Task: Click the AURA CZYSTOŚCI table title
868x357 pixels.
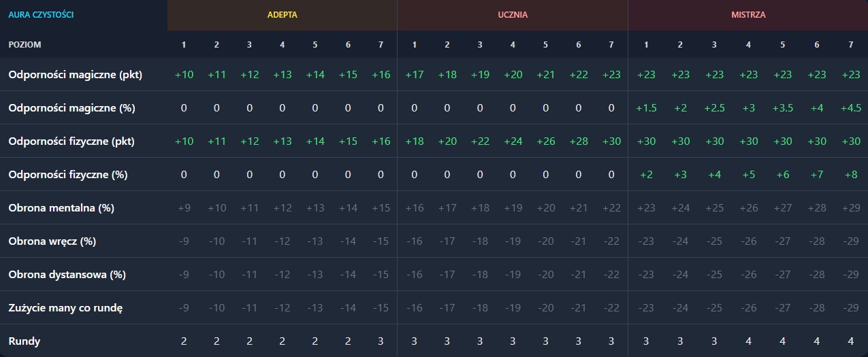Action: point(41,14)
